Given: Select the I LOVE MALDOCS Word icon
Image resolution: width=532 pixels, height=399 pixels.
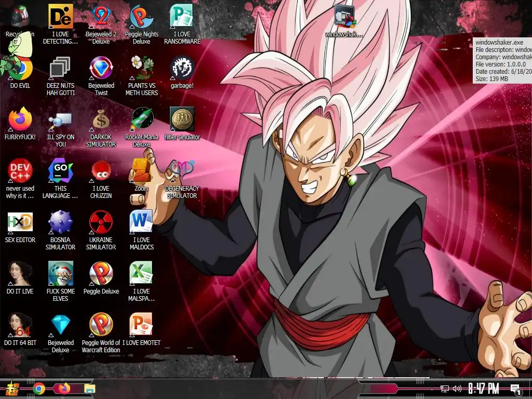Looking at the screenshot, I should click(x=141, y=222).
